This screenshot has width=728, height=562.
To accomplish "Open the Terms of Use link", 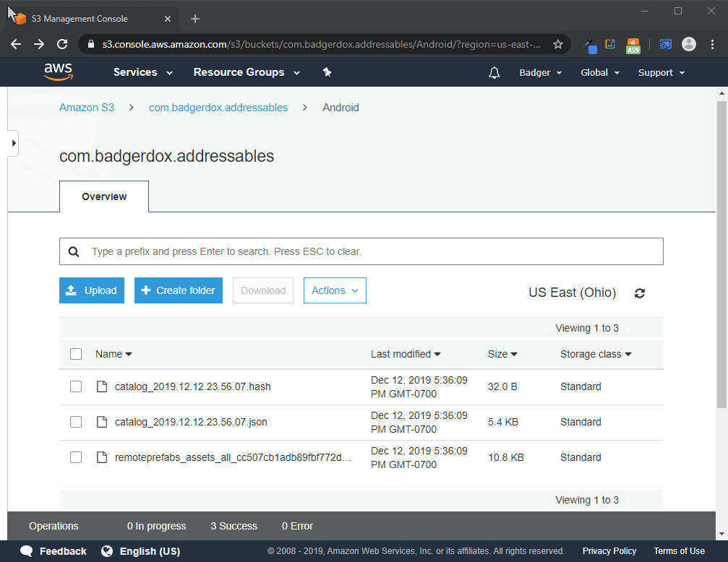I will pos(679,551).
